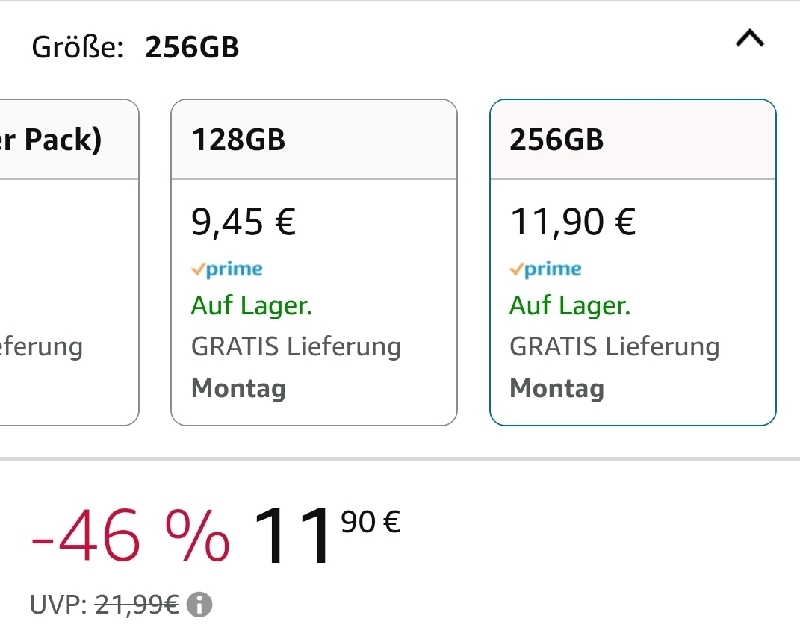Click the 9,45 € price
This screenshot has height=639, width=800.
click(243, 222)
